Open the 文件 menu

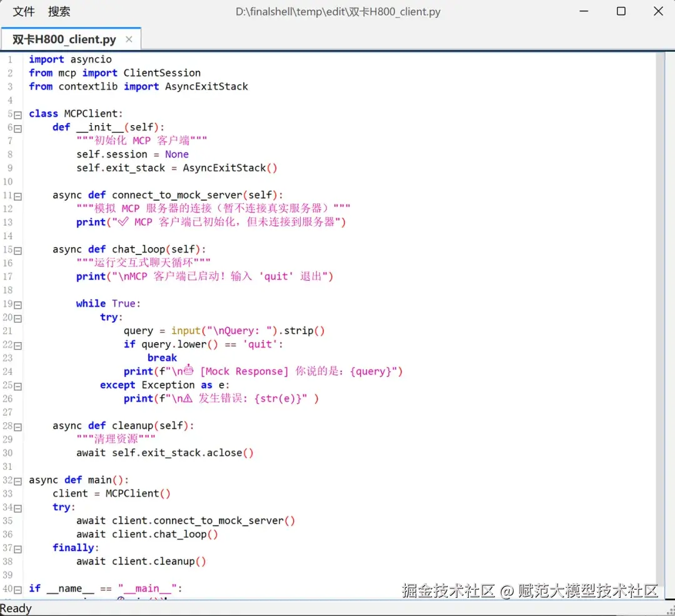coord(24,12)
